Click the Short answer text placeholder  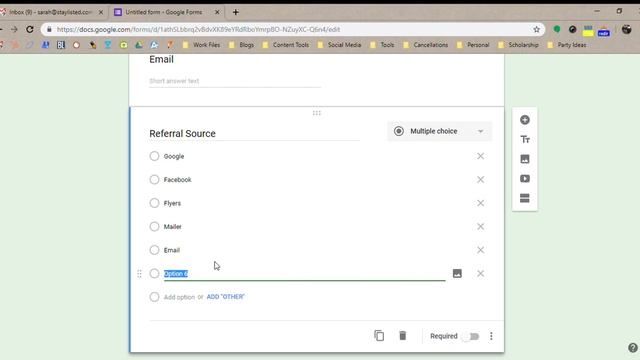pyautogui.click(x=174, y=81)
